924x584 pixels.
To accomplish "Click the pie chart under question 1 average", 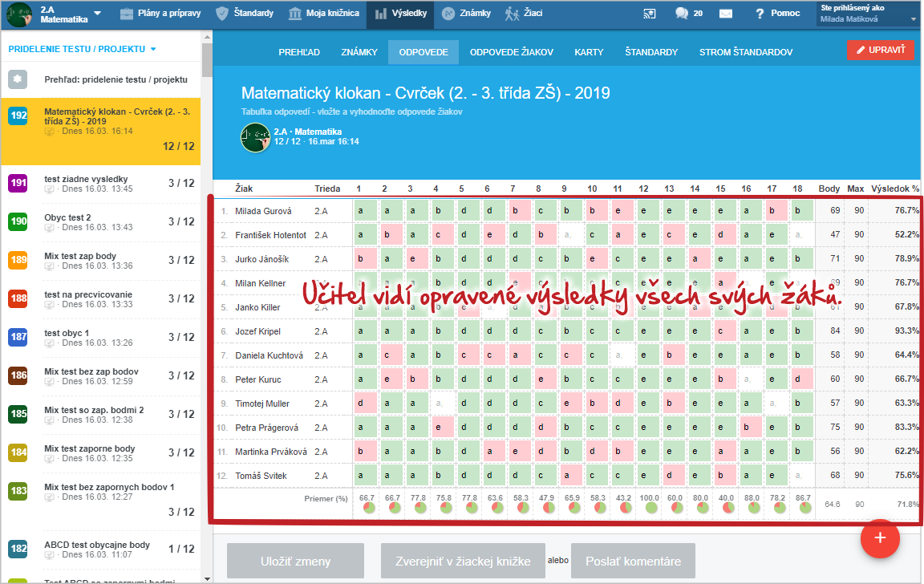I will pyautogui.click(x=370, y=508).
